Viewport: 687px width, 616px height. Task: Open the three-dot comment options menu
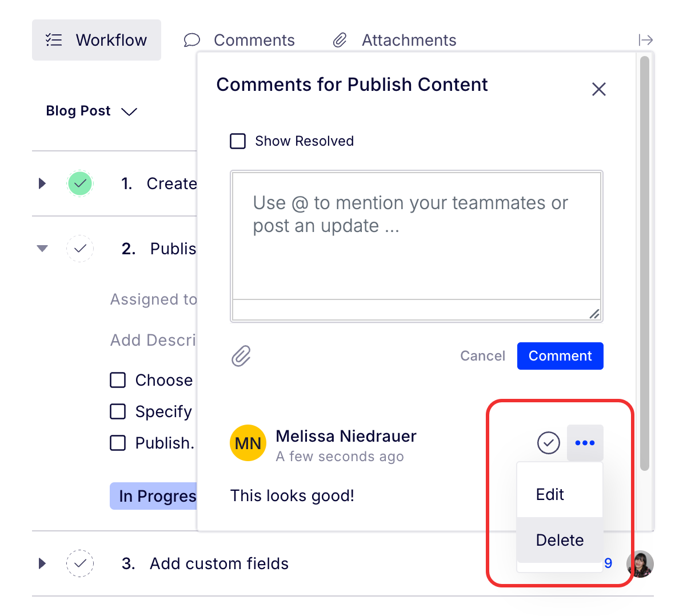click(585, 443)
